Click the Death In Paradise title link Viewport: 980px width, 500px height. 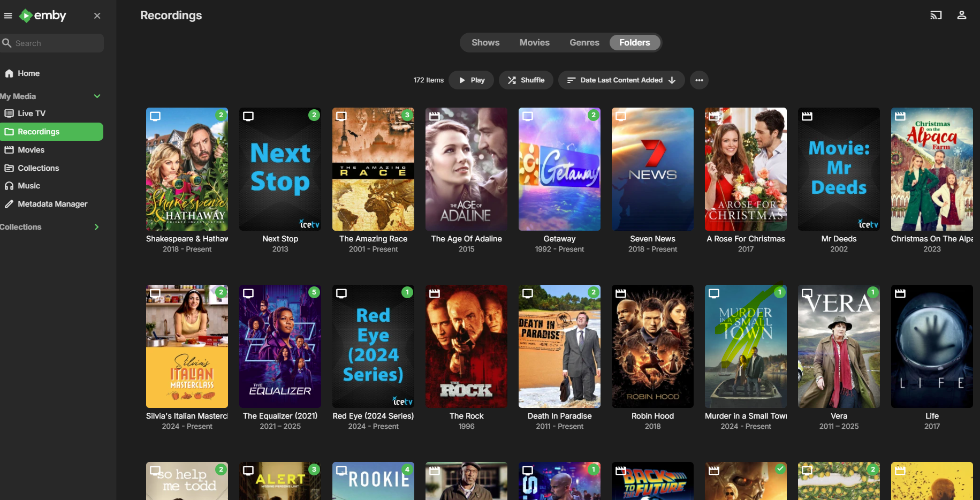point(560,416)
